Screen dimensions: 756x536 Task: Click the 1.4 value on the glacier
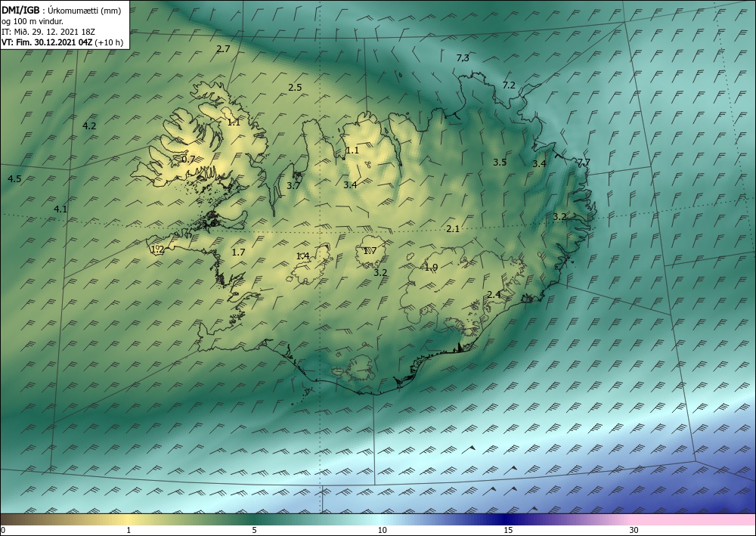[x=303, y=256]
